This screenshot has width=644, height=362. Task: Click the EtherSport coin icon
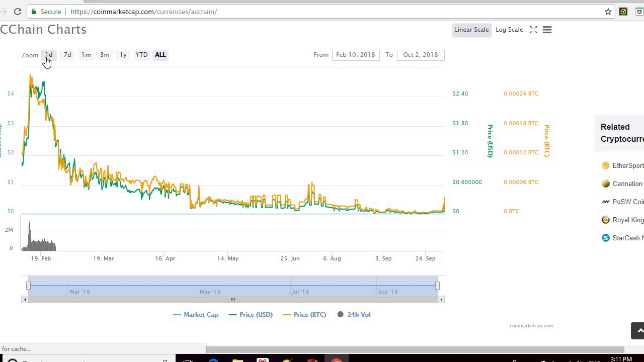pos(606,165)
